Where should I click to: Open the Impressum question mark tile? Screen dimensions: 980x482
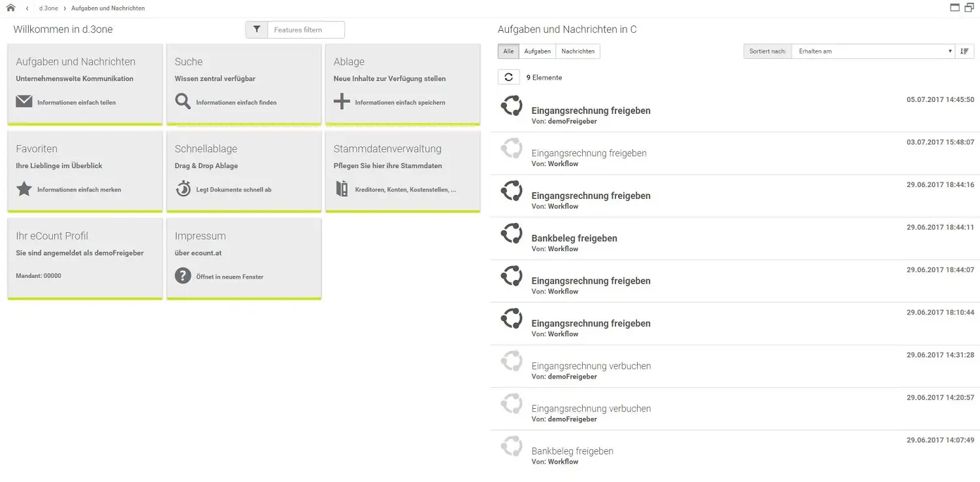pyautogui.click(x=244, y=258)
